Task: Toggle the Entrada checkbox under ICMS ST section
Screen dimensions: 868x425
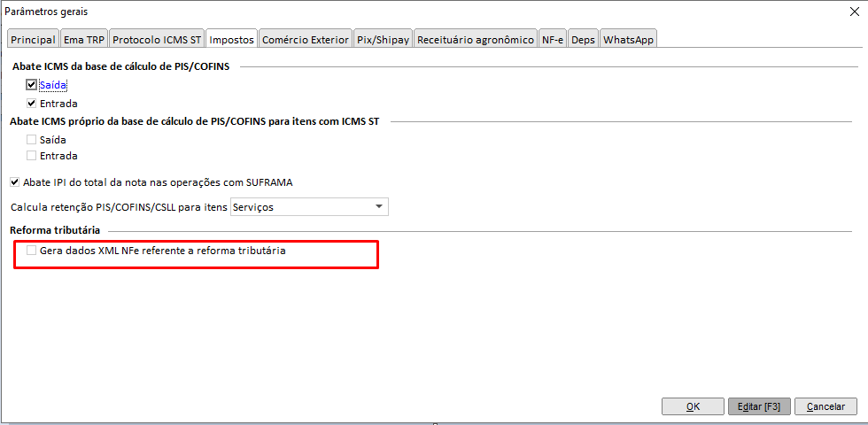Action: tap(32, 156)
